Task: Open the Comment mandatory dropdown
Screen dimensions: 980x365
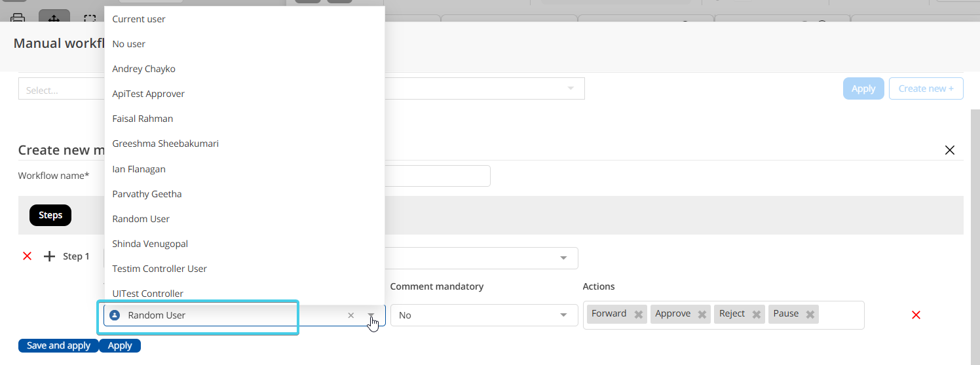Action: click(x=484, y=315)
